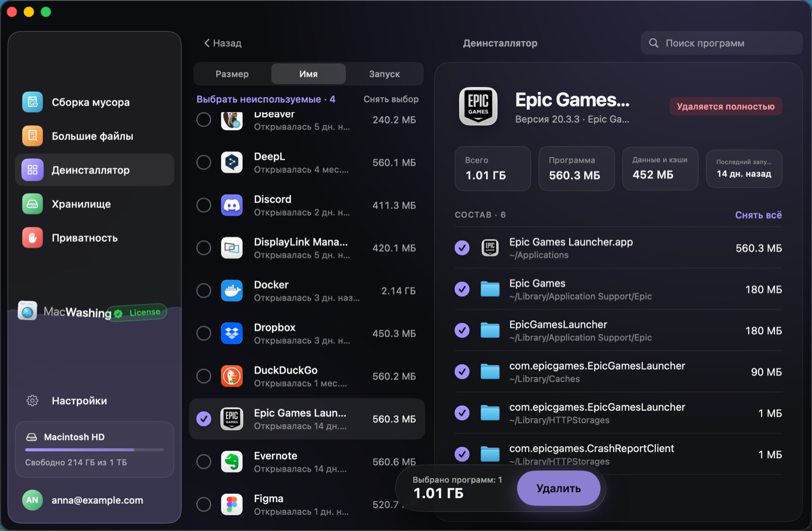Screen dimensions: 812x531
Task: Uncheck the com.epicgames.CrashReportClient checkbox
Action: (462, 454)
